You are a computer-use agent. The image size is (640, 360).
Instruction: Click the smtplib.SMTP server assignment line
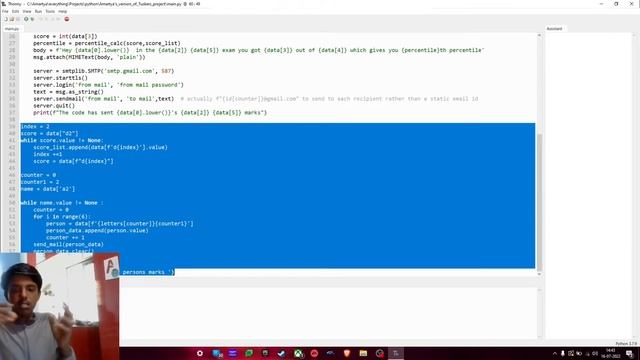point(104,71)
